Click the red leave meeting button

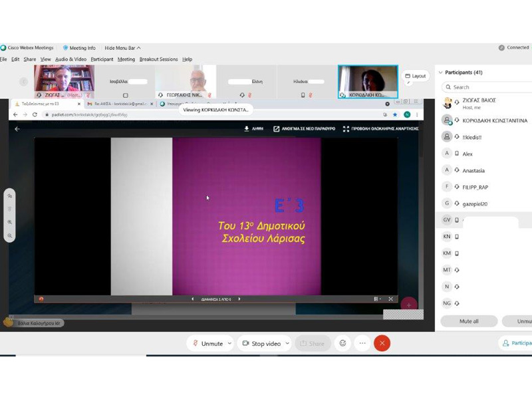coord(382,343)
